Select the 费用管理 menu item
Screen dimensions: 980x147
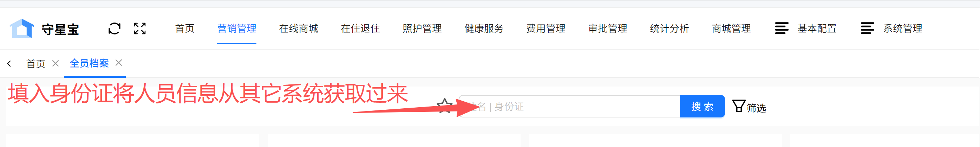pos(545,28)
